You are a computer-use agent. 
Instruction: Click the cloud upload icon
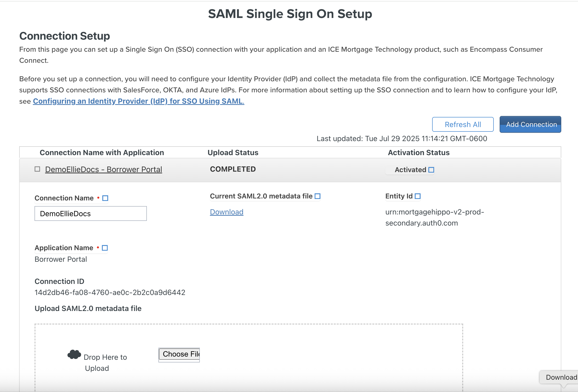coord(74,355)
